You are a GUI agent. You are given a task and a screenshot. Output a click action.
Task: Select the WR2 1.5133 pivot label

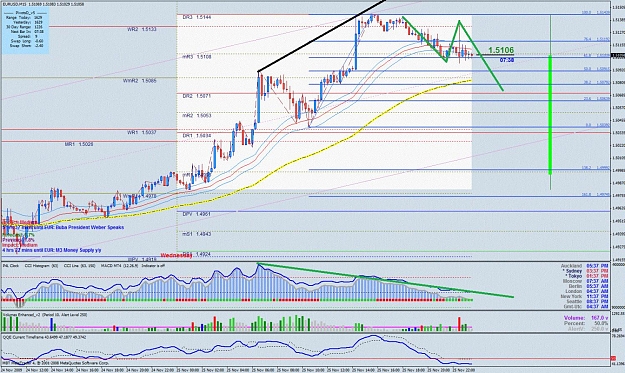tap(142, 29)
